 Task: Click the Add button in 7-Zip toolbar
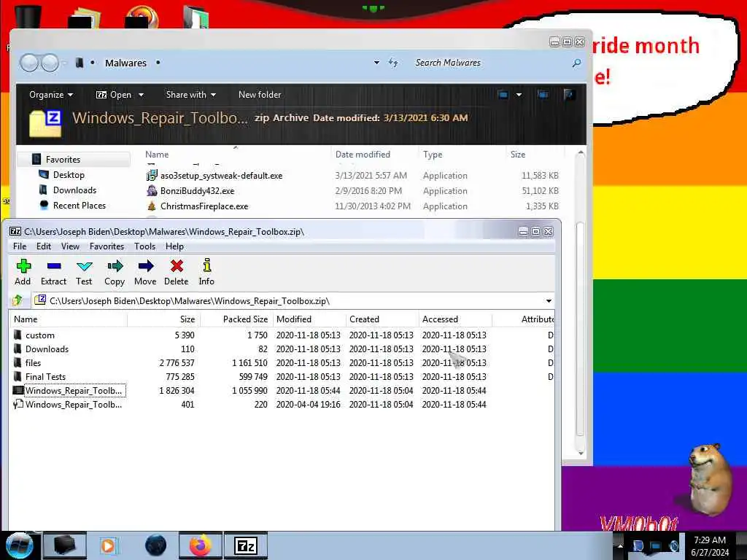click(23, 273)
